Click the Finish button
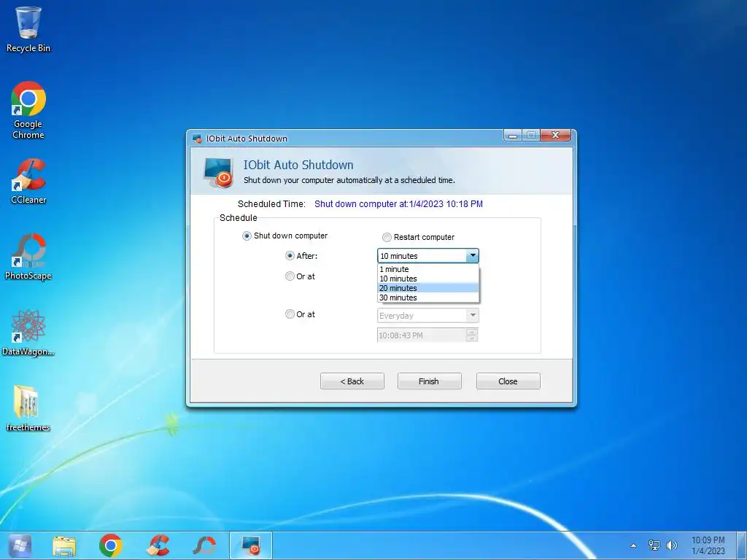Viewport: 747px width, 560px height. [x=429, y=381]
